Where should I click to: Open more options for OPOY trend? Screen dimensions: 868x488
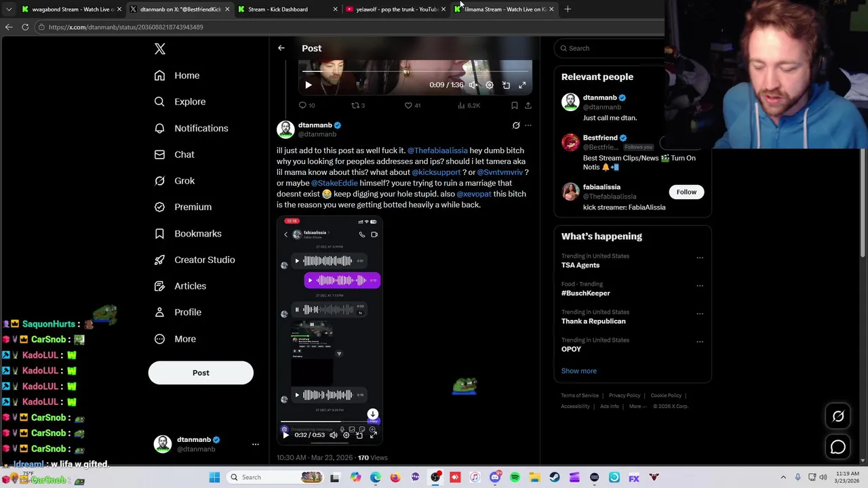(x=700, y=342)
